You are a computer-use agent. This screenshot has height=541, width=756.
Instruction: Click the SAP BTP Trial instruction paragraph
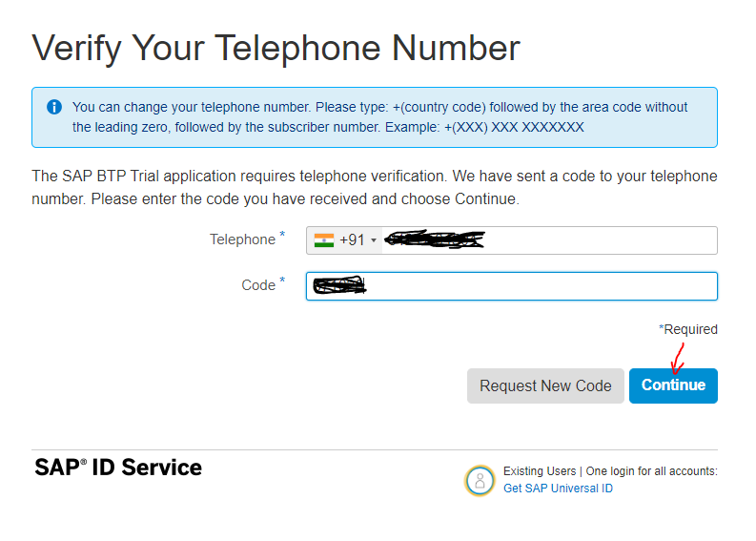pyautogui.click(x=374, y=187)
